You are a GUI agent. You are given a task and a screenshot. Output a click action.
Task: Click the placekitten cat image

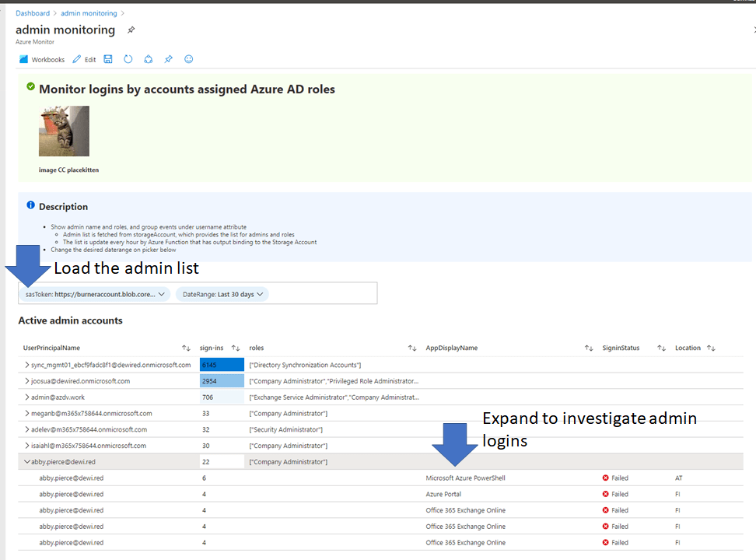[64, 131]
